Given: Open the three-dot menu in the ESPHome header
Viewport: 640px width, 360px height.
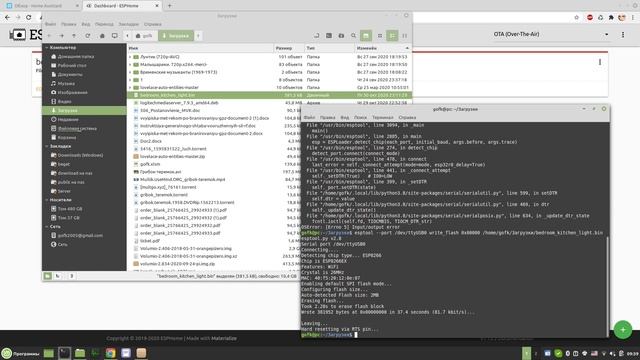Looking at the screenshot, I should click(623, 35).
